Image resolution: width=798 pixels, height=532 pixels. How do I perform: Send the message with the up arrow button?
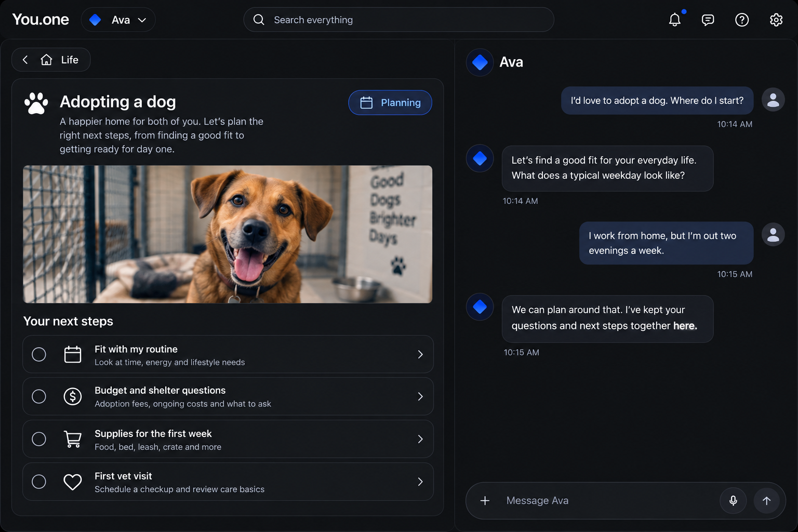tap(766, 500)
